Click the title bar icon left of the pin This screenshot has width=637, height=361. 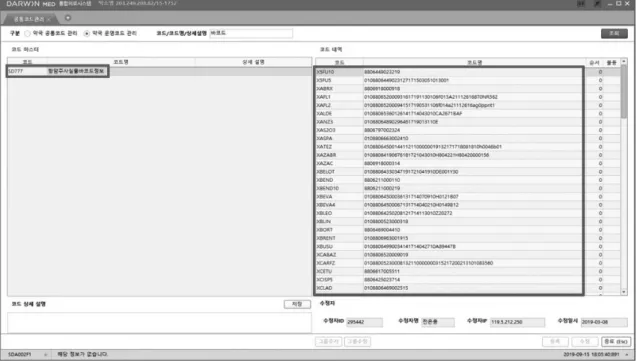581,4
